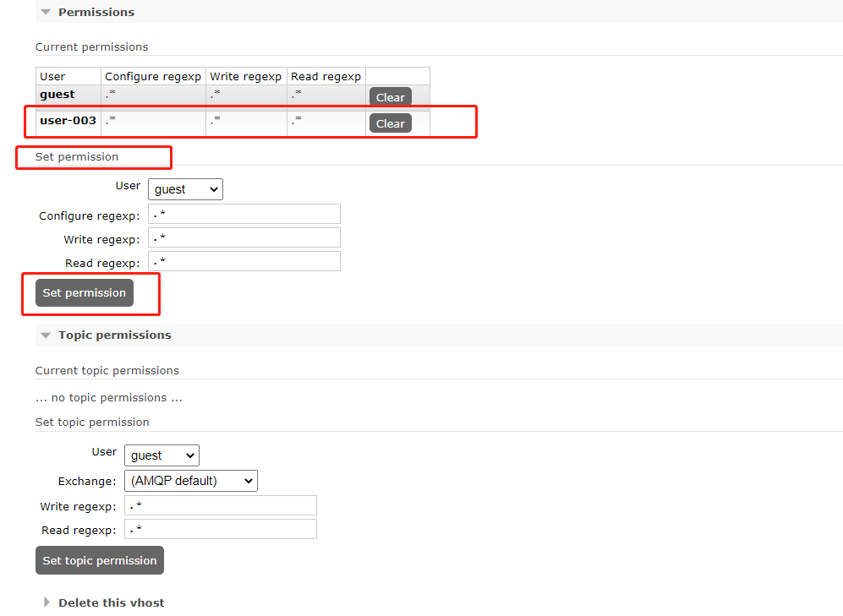Select the Current permissions heading text

point(91,46)
